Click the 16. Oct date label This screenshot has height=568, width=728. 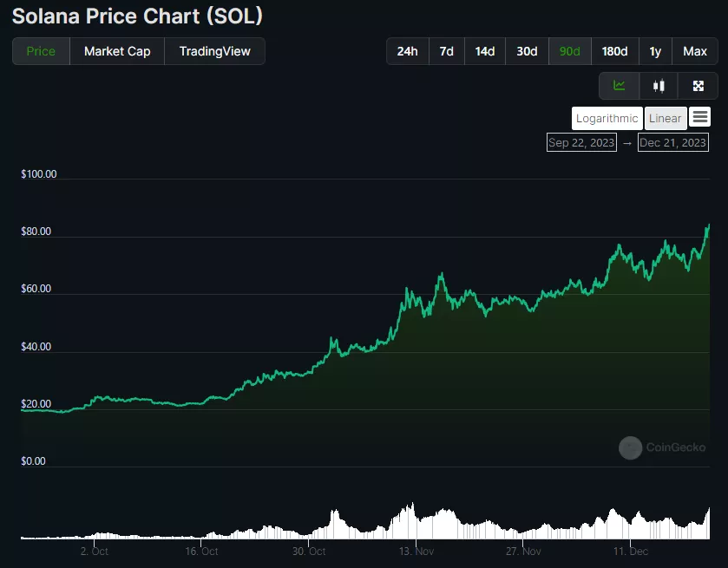coord(201,552)
